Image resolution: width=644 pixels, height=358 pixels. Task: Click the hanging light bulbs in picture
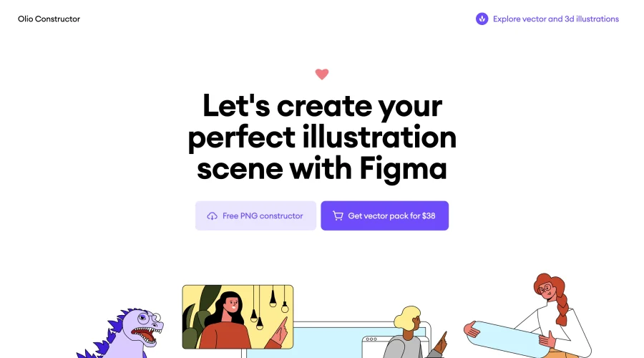click(x=269, y=307)
